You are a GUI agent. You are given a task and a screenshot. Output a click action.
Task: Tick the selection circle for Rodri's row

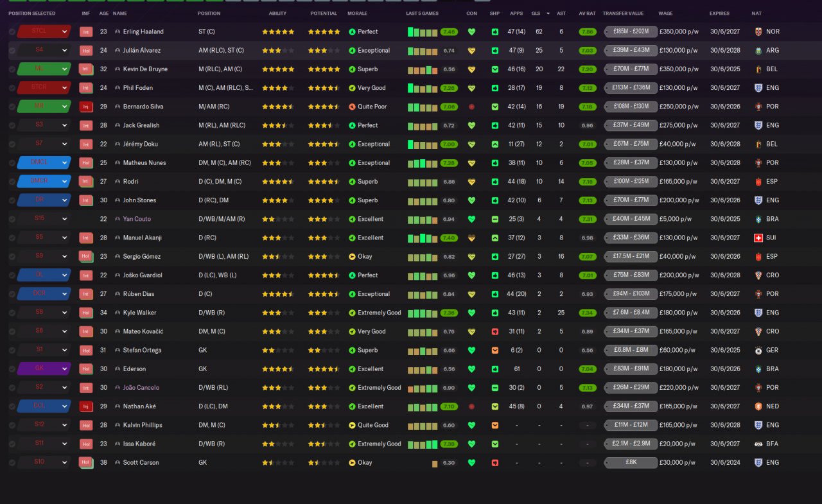(12, 182)
